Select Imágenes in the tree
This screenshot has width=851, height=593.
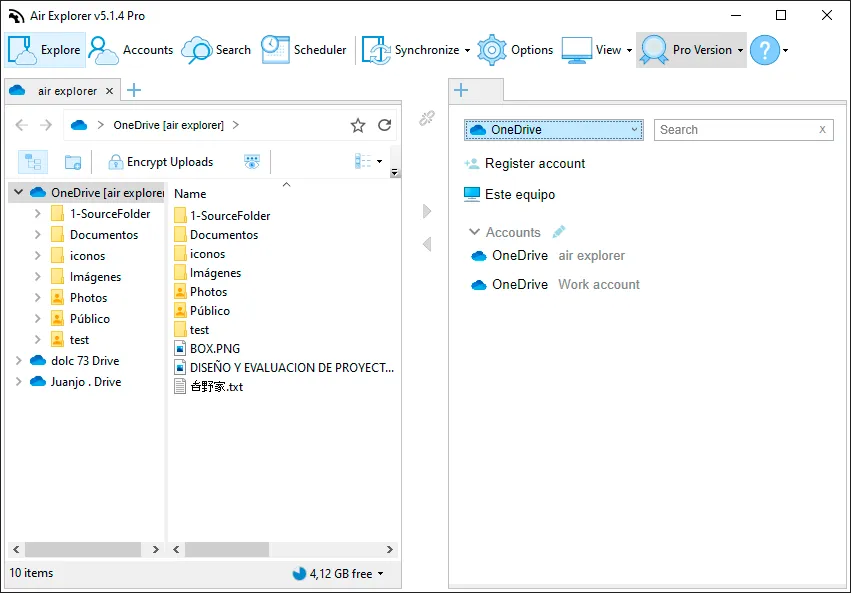(95, 277)
